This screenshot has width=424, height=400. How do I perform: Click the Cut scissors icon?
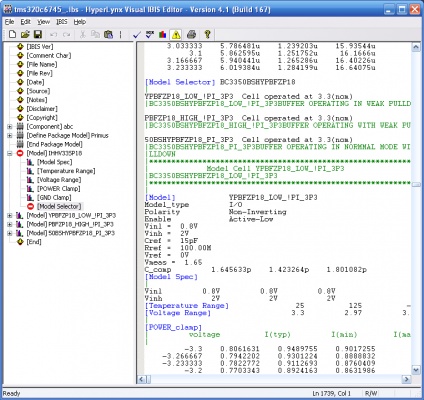tap(83, 34)
